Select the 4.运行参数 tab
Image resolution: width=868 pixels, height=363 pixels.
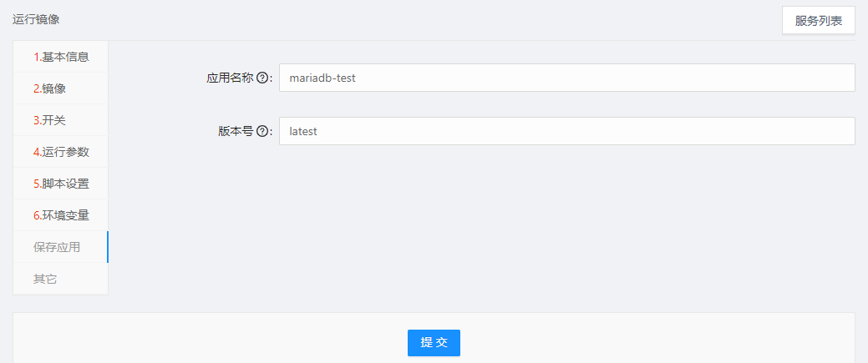click(61, 152)
